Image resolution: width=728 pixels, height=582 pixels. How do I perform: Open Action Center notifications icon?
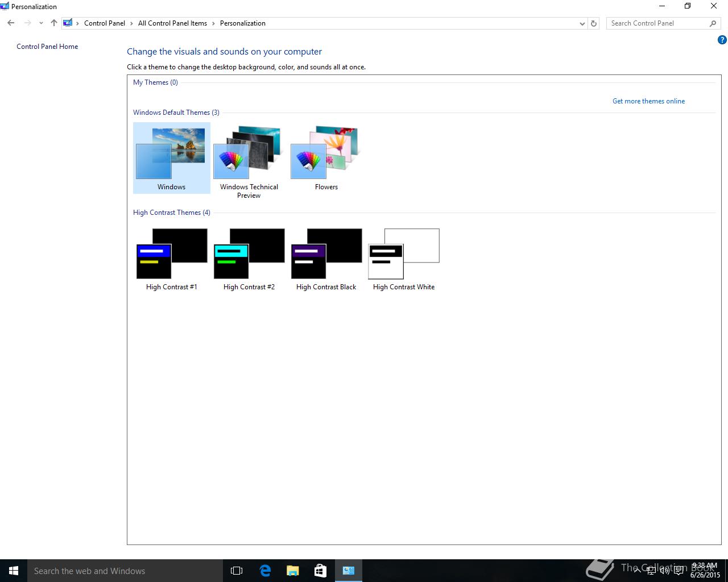pyautogui.click(x=679, y=570)
